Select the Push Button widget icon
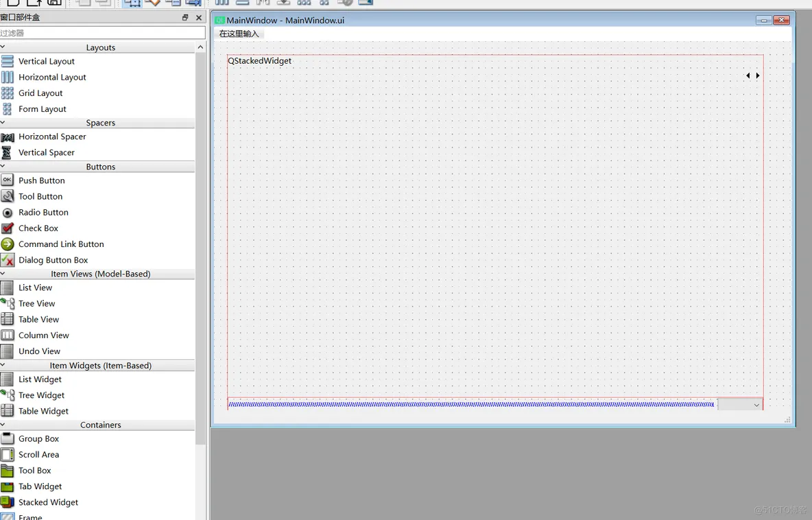Image resolution: width=812 pixels, height=520 pixels. (8, 180)
